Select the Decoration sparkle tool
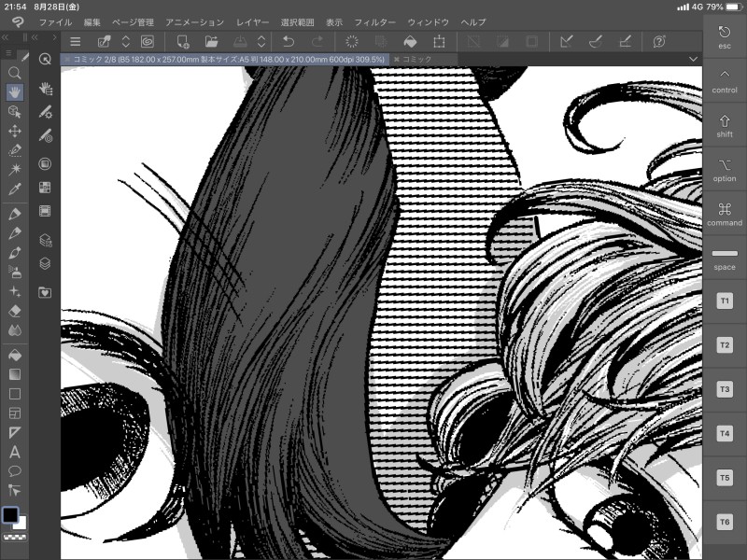 tap(15, 291)
